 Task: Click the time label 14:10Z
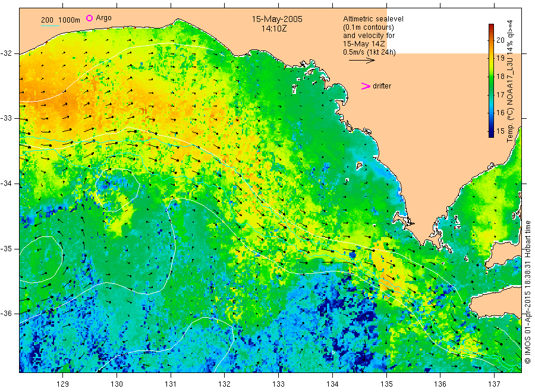(274, 29)
